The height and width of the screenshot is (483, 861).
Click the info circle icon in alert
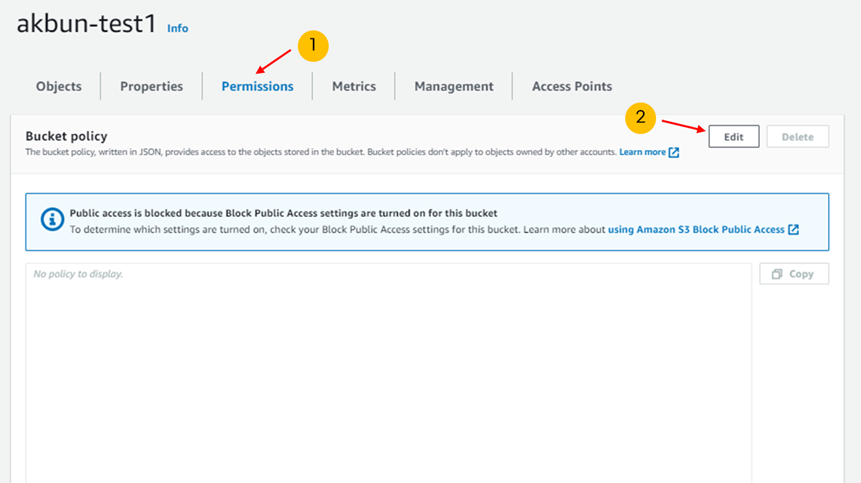tap(52, 220)
